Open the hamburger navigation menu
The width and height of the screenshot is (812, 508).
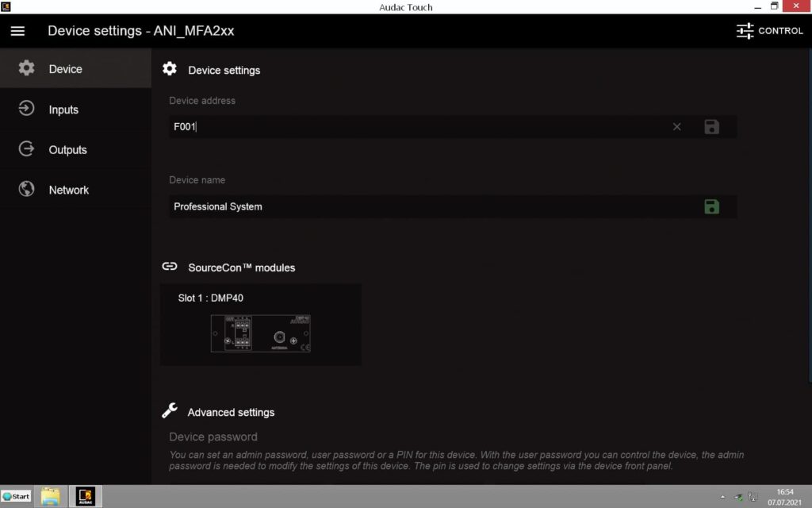point(17,31)
